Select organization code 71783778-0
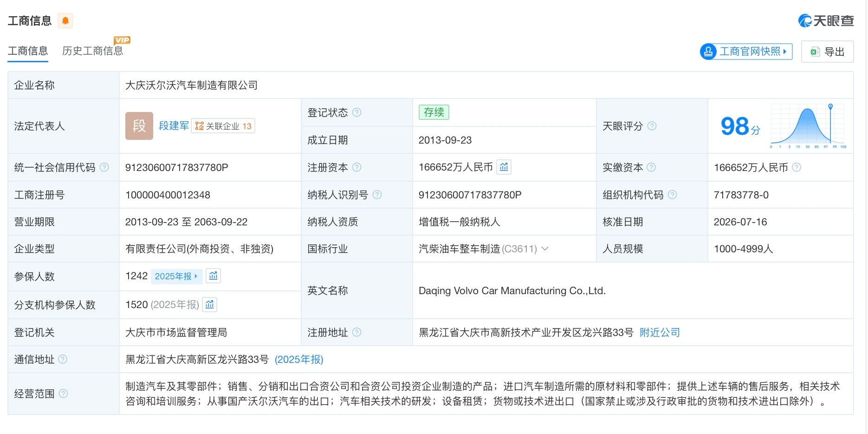This screenshot has height=434, width=868. pyautogui.click(x=741, y=195)
